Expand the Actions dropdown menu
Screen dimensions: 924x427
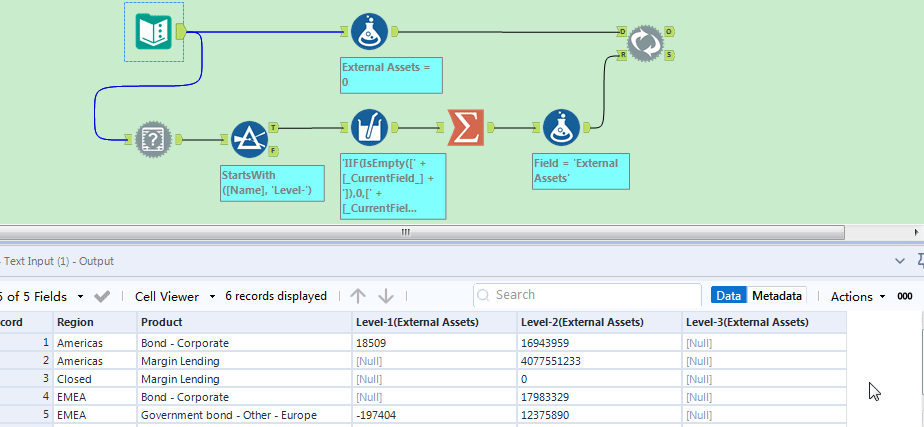pyautogui.click(x=858, y=296)
